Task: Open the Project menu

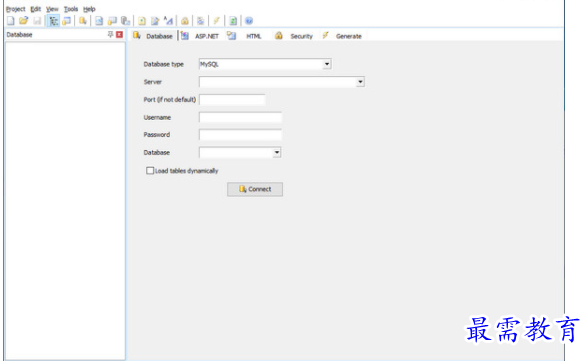Action: click(x=15, y=9)
